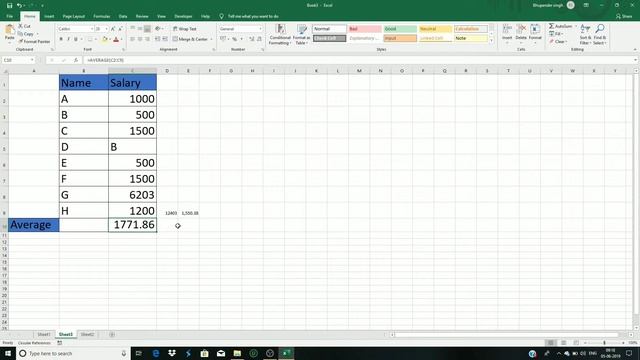The width and height of the screenshot is (640, 360).
Task: Apply the yellow fill color
Action: [x=104, y=39]
